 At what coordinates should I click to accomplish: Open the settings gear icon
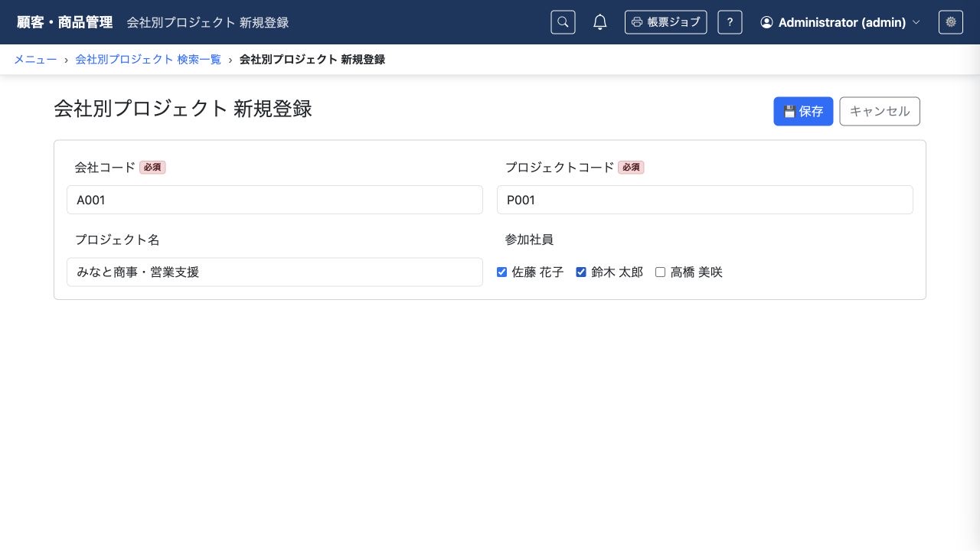[x=951, y=22]
